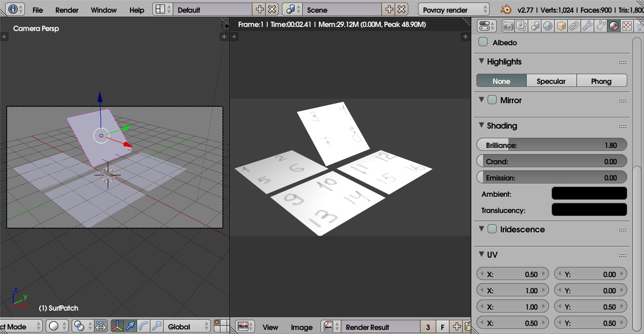This screenshot has width=644, height=334.
Task: Open the Texture properties tab (checkerboard icon)
Action: click(x=627, y=26)
